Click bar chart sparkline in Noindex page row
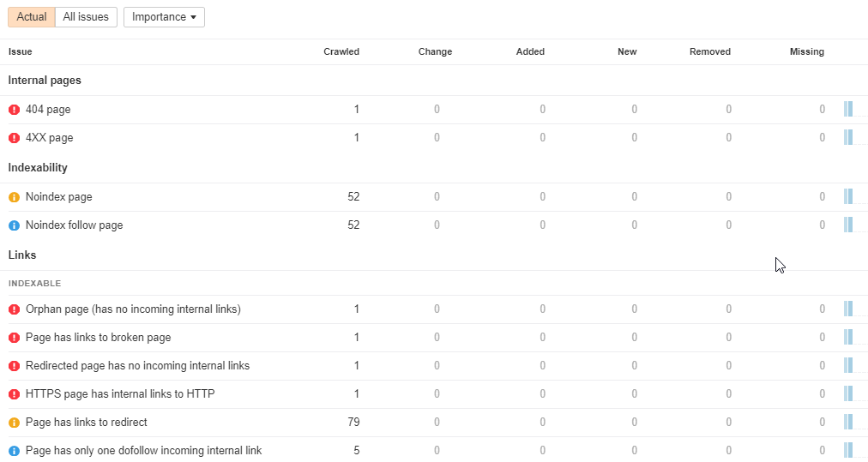This screenshot has height=462, width=868. coord(847,196)
